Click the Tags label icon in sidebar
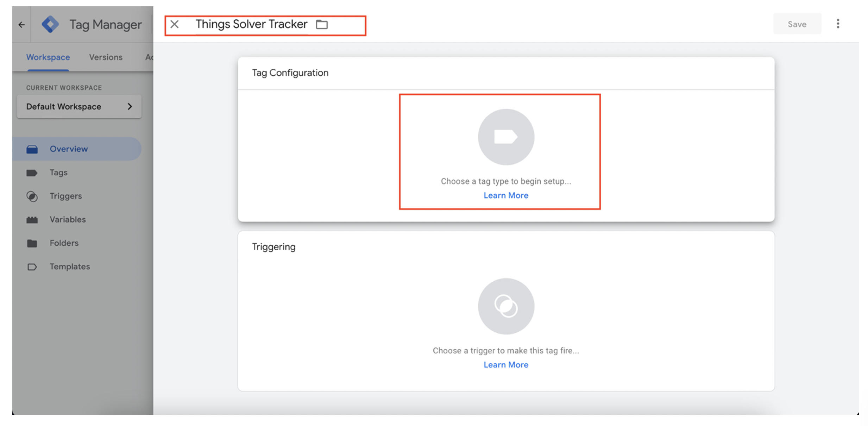Screen dimensions: 868x426 click(32, 173)
